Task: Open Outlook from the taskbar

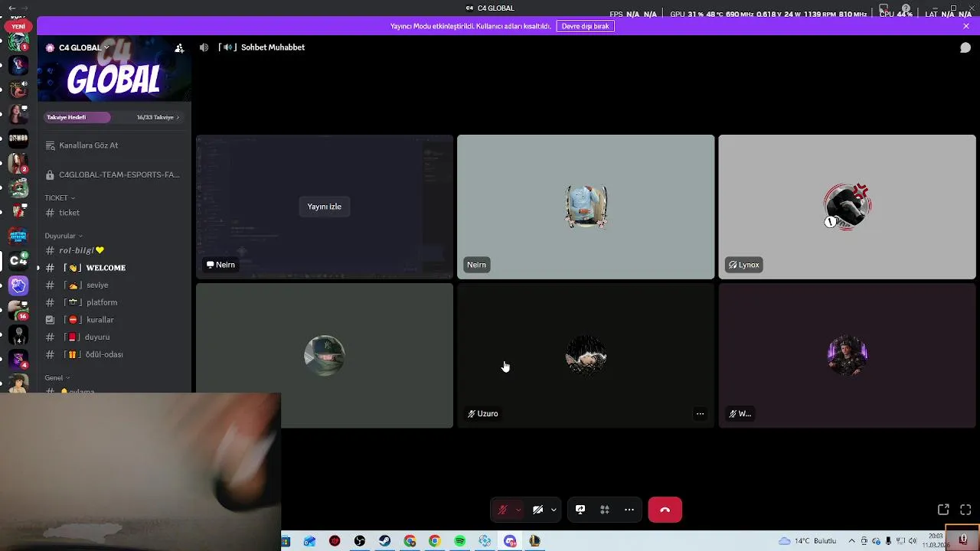Action: coord(310,541)
